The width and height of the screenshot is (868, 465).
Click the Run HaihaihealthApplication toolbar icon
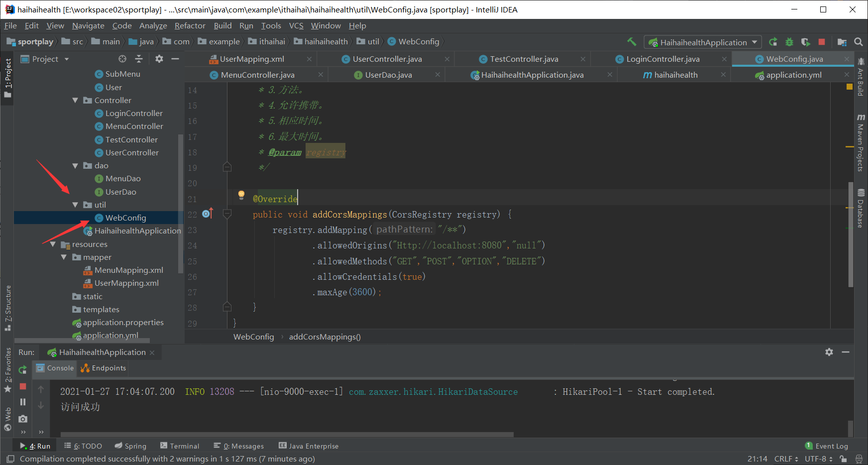point(773,42)
